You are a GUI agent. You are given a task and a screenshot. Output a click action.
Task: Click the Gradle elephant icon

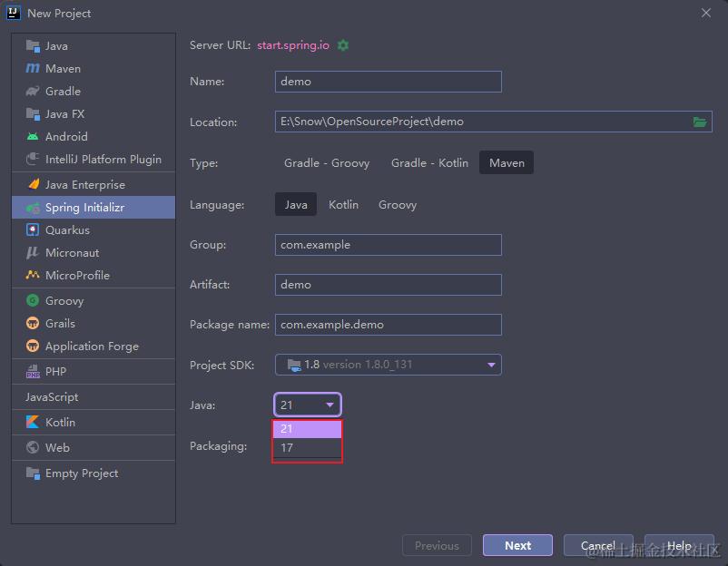(x=33, y=92)
